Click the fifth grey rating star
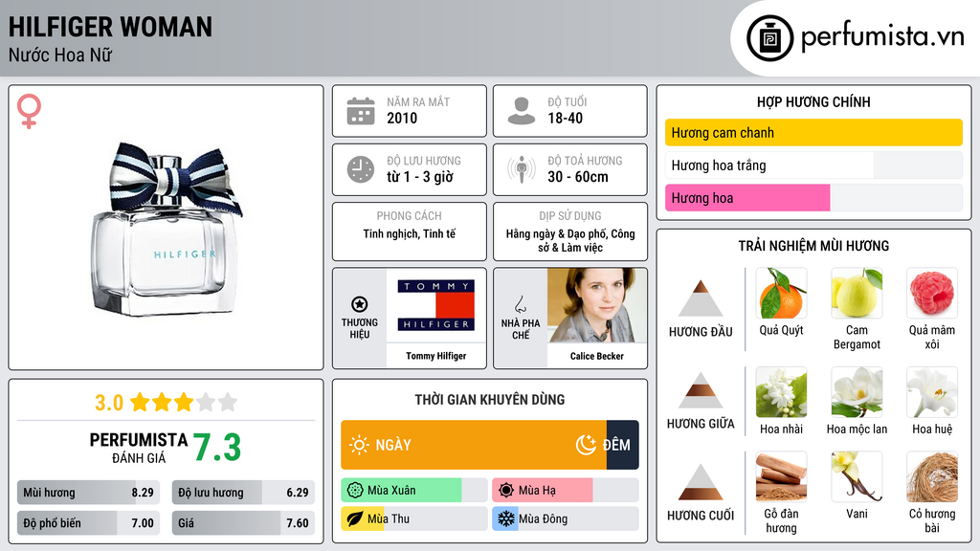This screenshot has width=980, height=551. (x=228, y=402)
